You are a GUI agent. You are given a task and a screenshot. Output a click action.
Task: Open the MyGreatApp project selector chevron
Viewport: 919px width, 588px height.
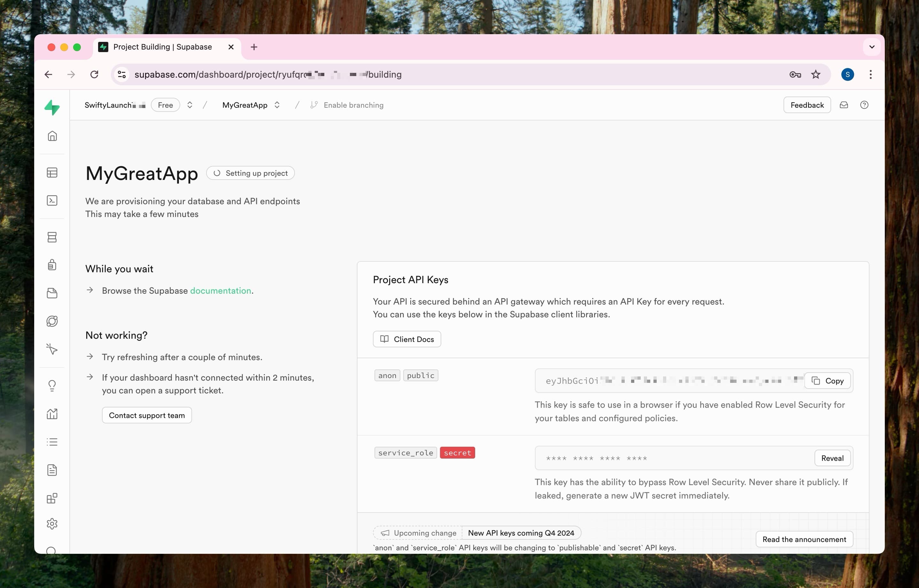pos(277,105)
